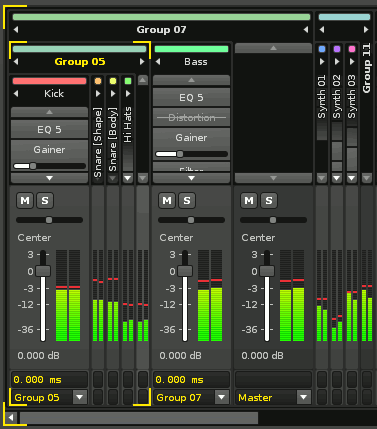Click the Kick panning slider

(49, 220)
